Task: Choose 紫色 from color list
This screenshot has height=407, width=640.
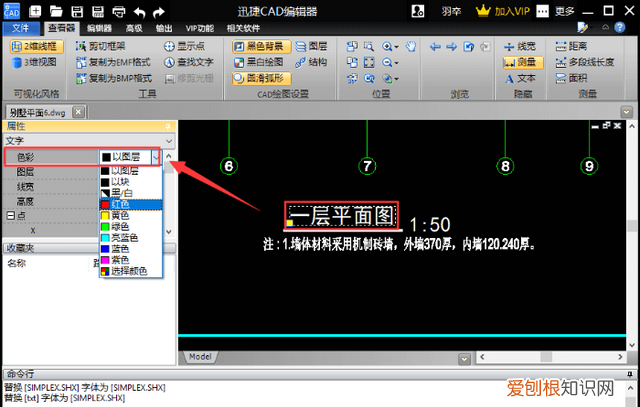Action: tap(131, 260)
